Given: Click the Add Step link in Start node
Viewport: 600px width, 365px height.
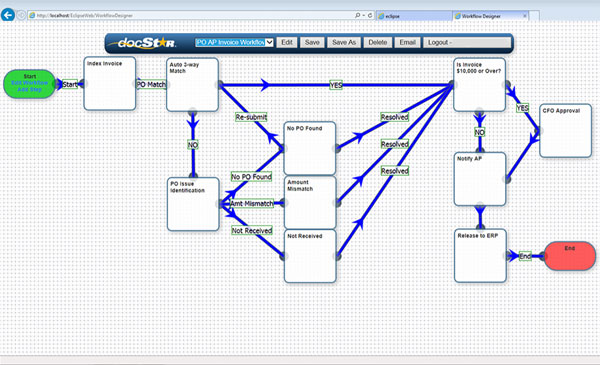Looking at the screenshot, I should pyautogui.click(x=29, y=89).
